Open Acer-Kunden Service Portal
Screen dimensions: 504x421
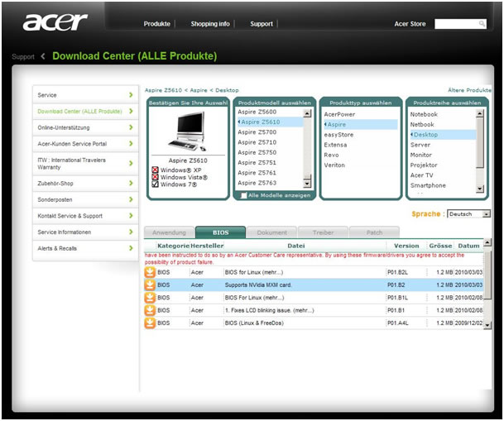pos(85,144)
